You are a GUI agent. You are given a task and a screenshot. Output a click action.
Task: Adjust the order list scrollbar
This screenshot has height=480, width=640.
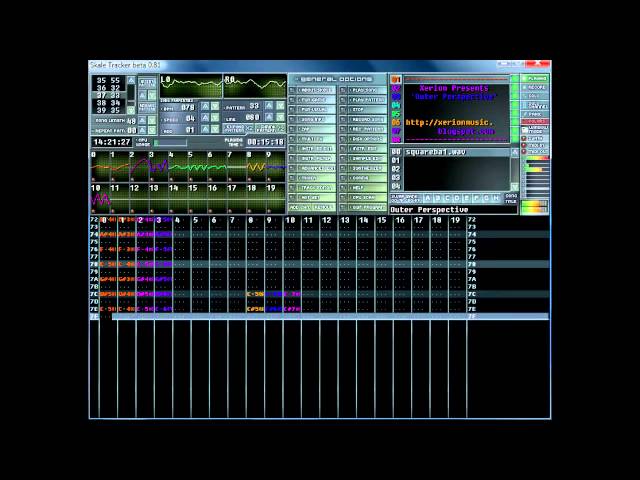click(131, 94)
